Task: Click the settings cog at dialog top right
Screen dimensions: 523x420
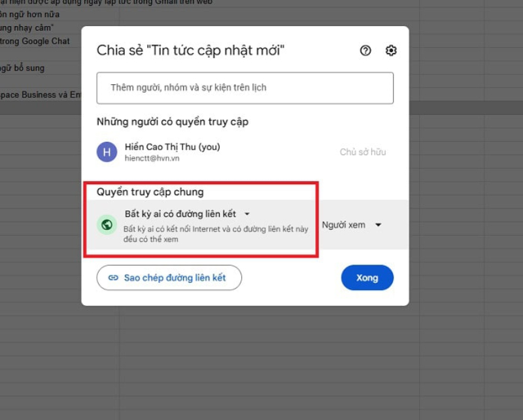Action: tap(390, 50)
